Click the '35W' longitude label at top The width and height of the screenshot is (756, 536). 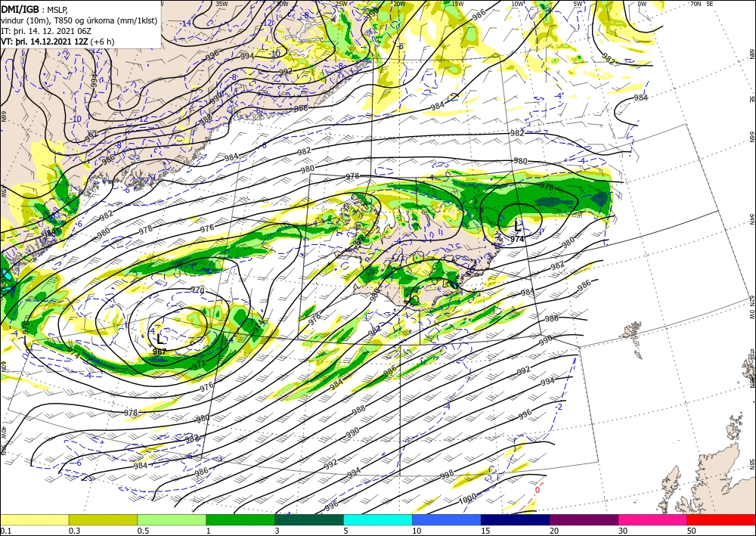pyautogui.click(x=222, y=4)
